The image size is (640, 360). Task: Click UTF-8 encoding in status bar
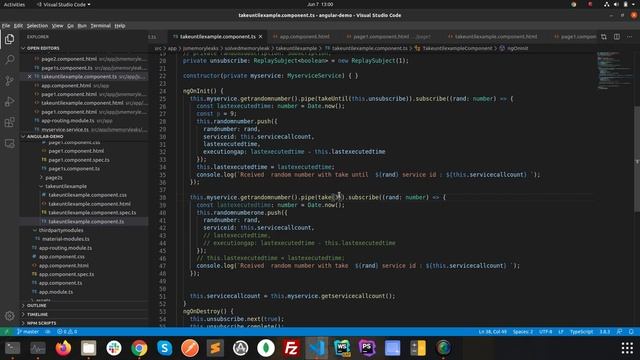pos(545,331)
